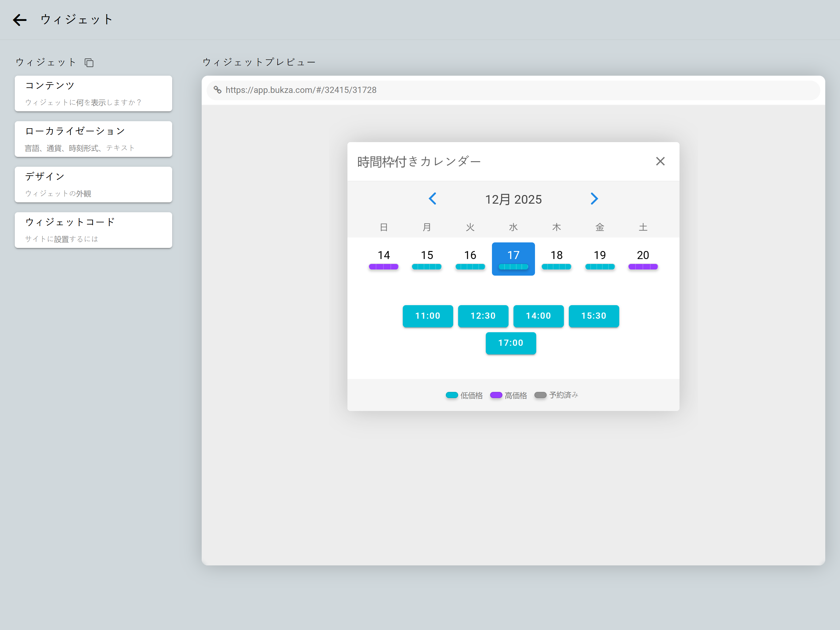Open the ウィジェットコード section
This screenshot has height=630, width=840.
click(x=93, y=230)
